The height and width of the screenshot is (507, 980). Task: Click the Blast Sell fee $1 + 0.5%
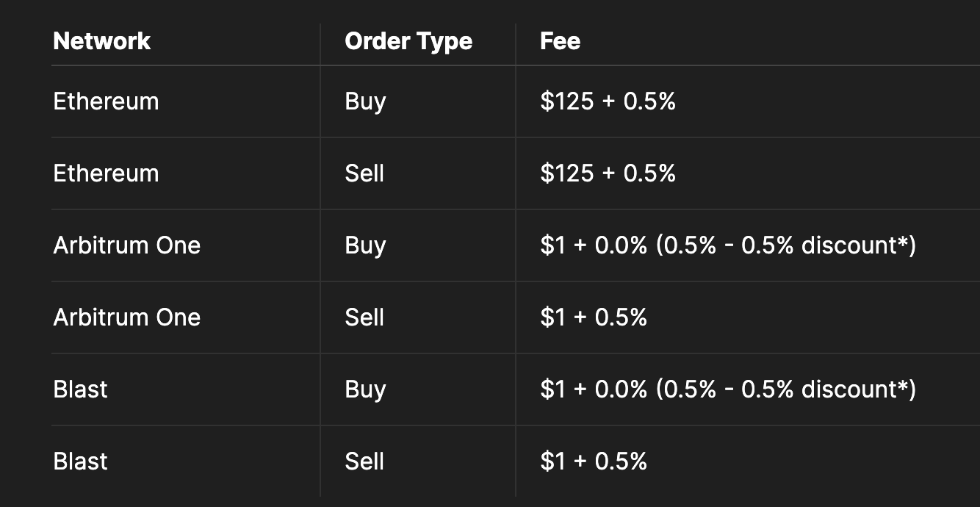(593, 461)
